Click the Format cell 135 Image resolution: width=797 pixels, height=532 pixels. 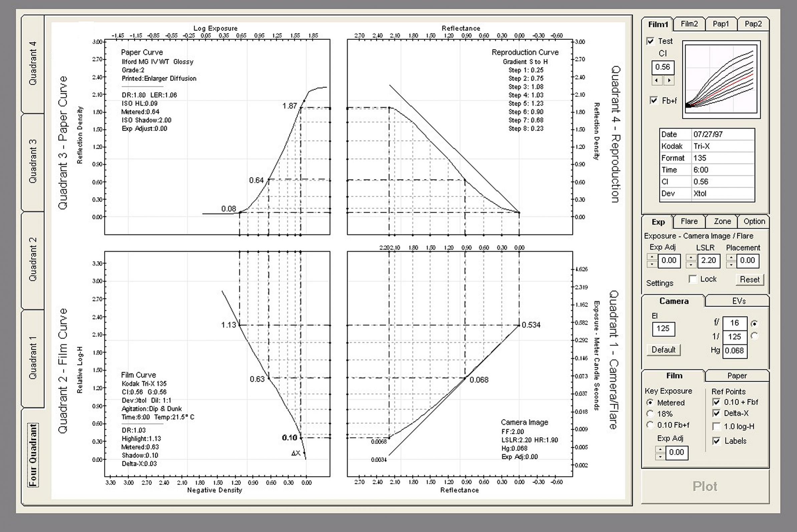point(723,158)
